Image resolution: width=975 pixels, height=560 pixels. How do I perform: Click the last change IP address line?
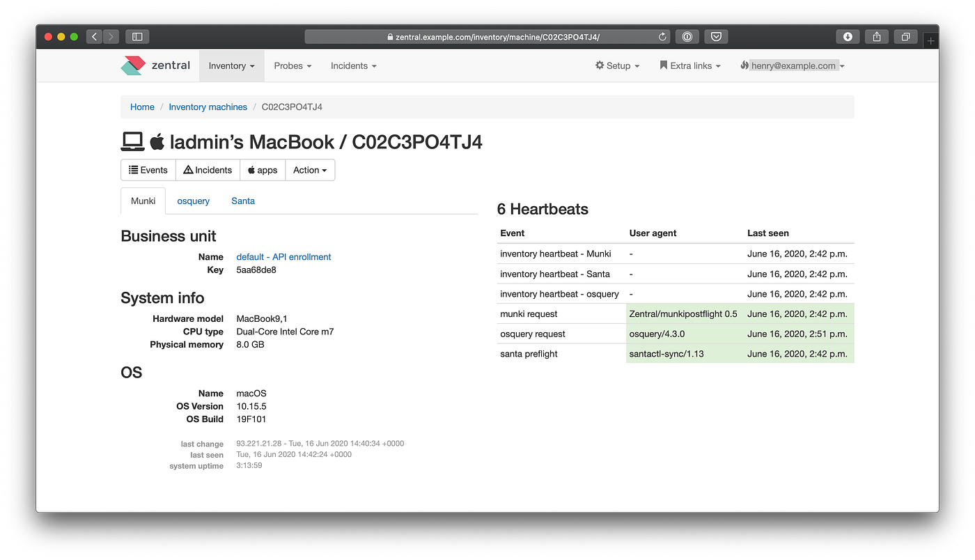pos(320,444)
